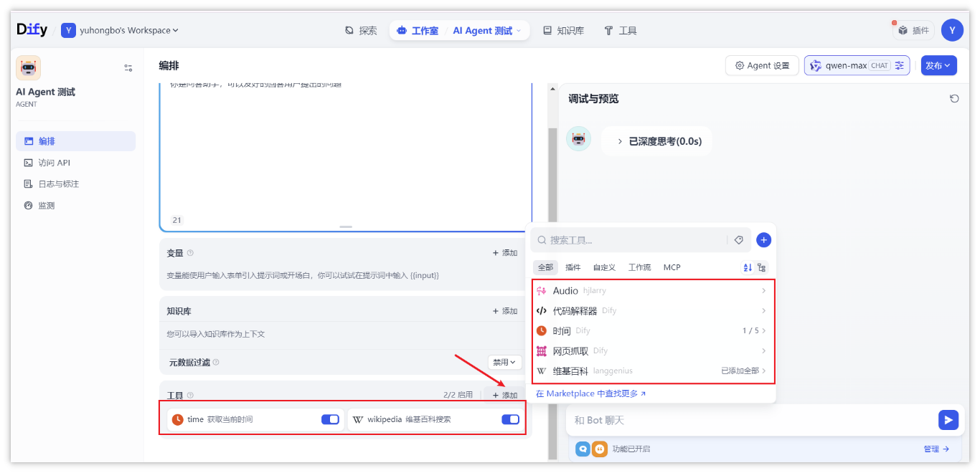Expand the 已深度思考 chevron
Viewport: 980px width, 473px height.
620,142
